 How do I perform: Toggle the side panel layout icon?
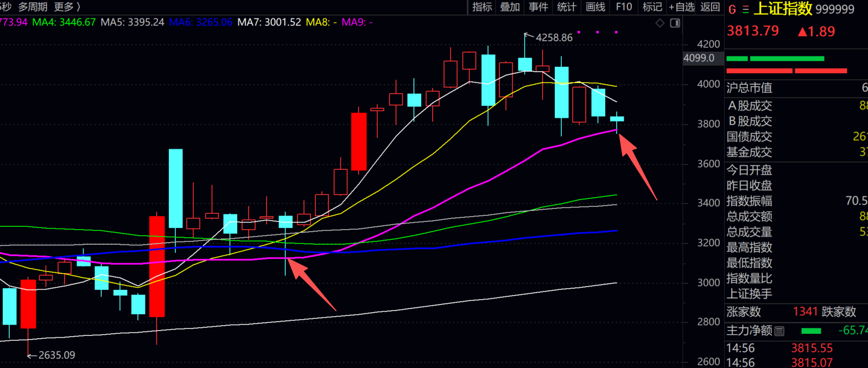675,23
